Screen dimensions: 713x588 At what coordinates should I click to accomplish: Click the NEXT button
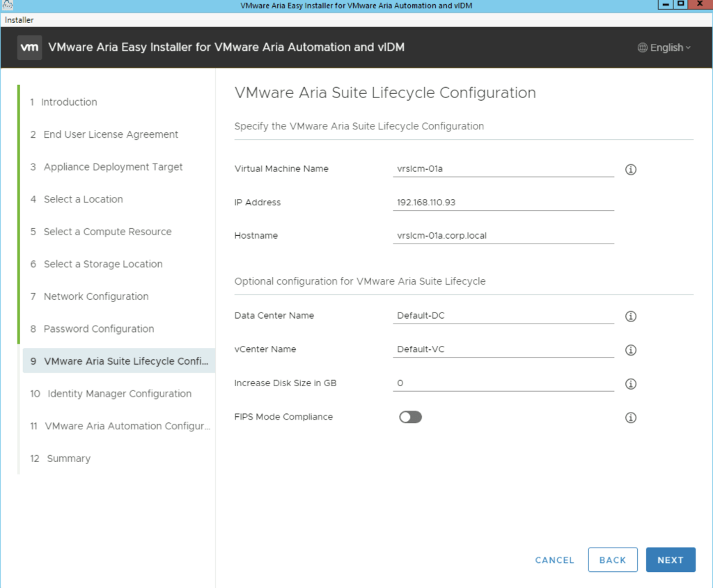pyautogui.click(x=671, y=560)
